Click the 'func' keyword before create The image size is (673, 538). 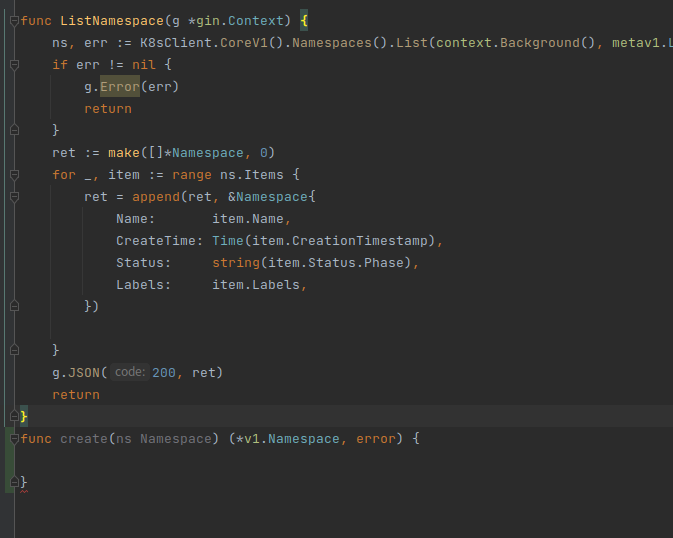click(36, 438)
